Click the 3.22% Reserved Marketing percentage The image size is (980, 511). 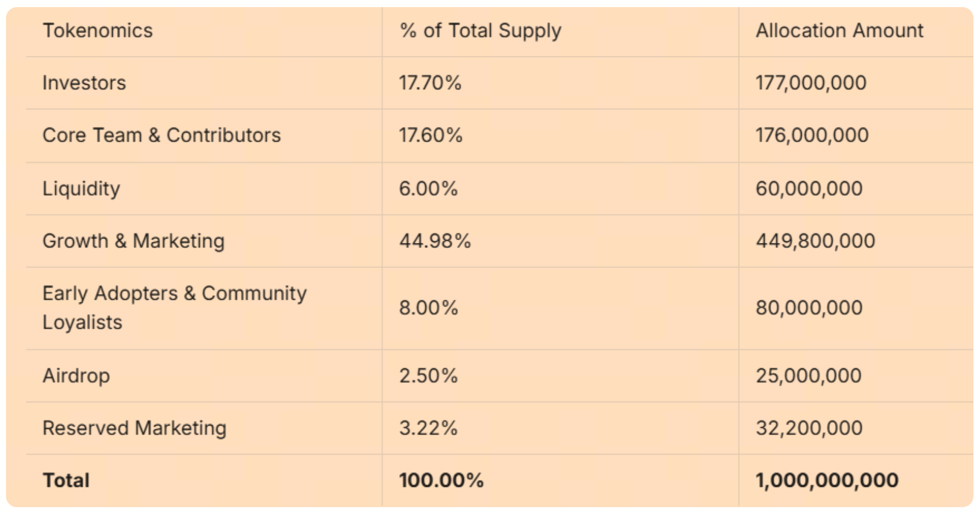tap(428, 428)
